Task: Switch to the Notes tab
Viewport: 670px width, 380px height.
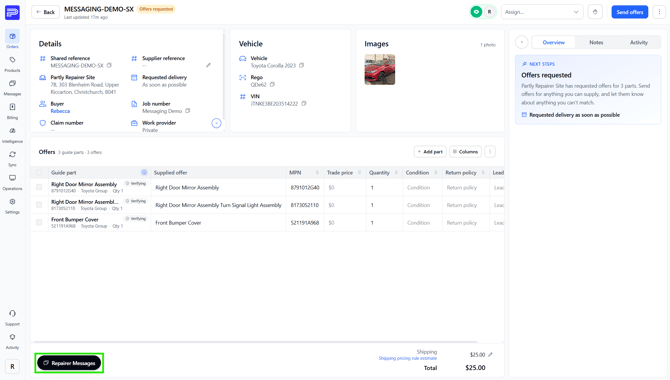Action: 596,42
